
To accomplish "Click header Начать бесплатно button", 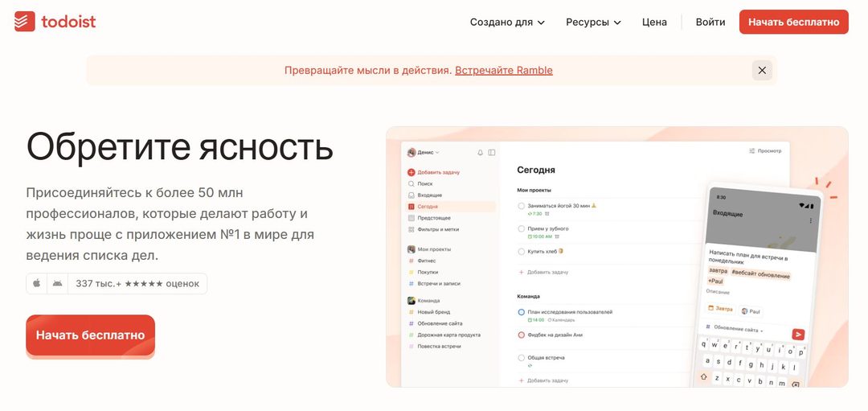I will tap(793, 23).
